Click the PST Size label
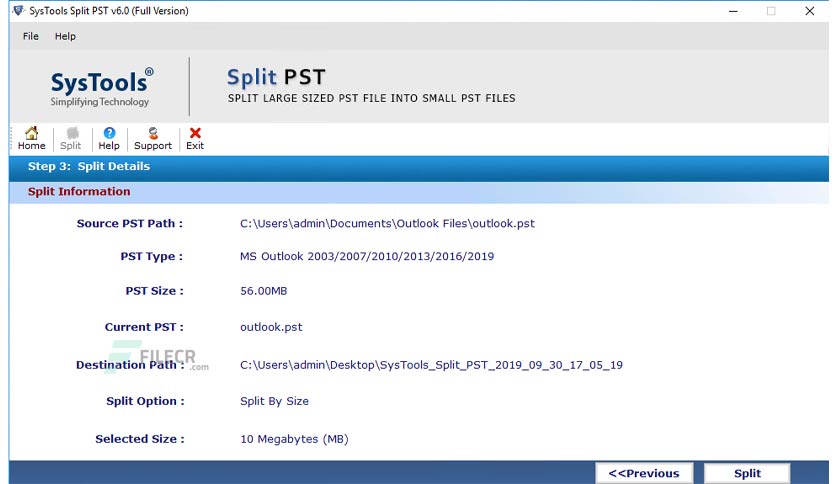 155,291
